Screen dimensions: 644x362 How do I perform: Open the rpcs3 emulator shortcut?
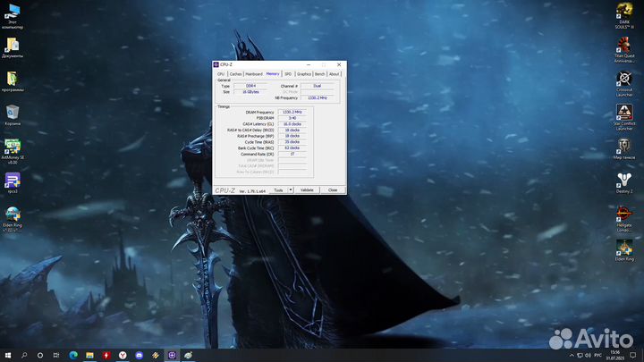click(x=13, y=181)
